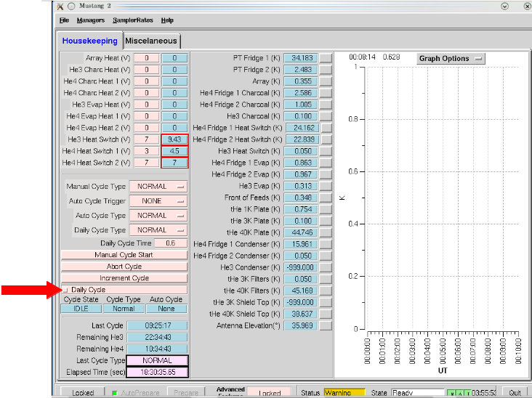Click the He3 Heat Switch readback 9.43
This screenshot has width=532, height=398.
pyautogui.click(x=174, y=139)
